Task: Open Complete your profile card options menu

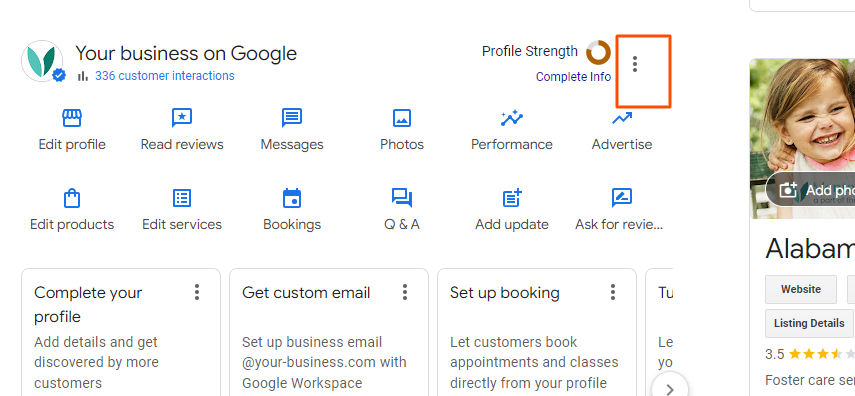Action: click(x=197, y=292)
